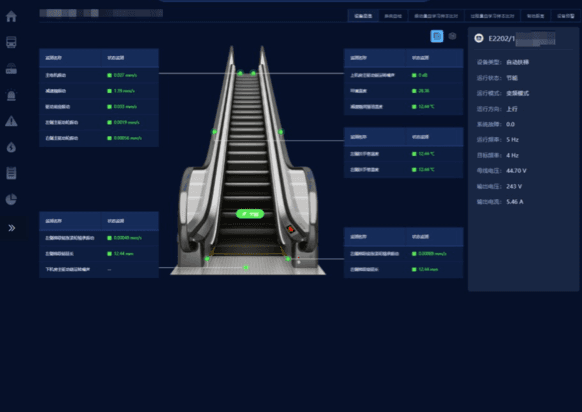The width and height of the screenshot is (582, 412).
Task: Click the value 0.027 mm/s
Action: click(125, 75)
